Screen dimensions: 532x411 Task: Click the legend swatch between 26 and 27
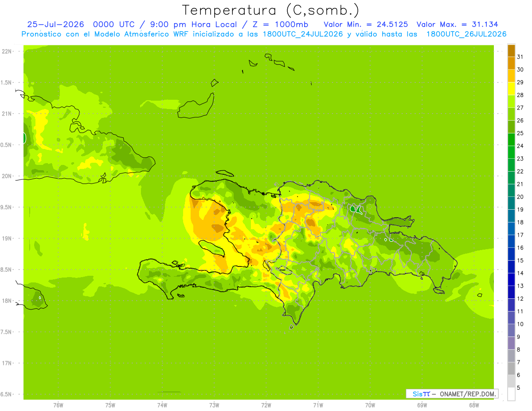pyautogui.click(x=511, y=114)
